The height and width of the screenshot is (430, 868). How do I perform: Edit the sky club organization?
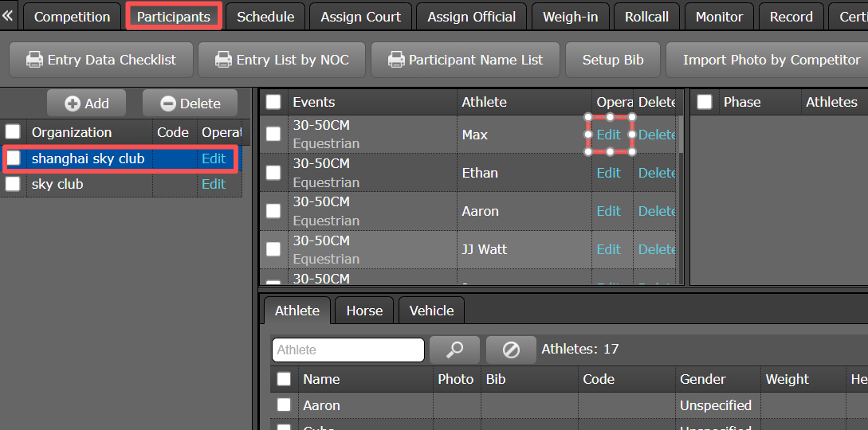pyautogui.click(x=214, y=184)
